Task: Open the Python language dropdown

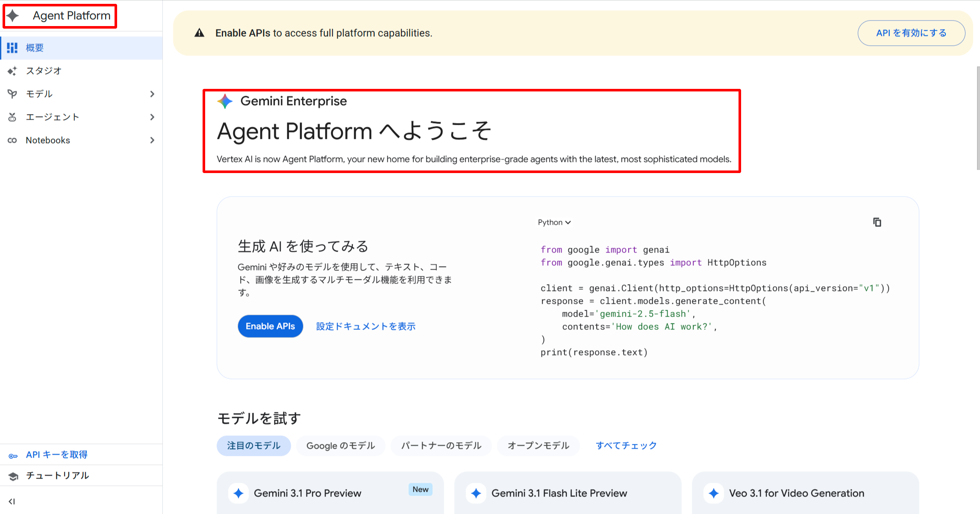Action: click(x=554, y=222)
